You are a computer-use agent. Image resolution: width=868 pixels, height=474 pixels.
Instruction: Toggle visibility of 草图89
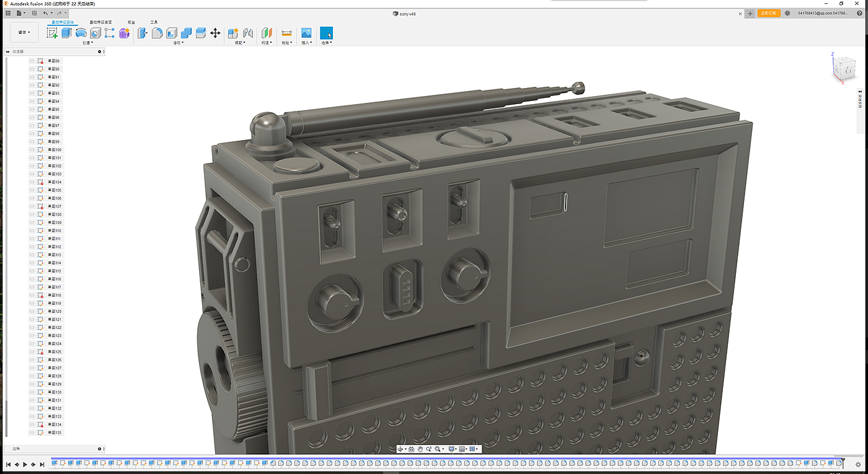tap(32, 61)
